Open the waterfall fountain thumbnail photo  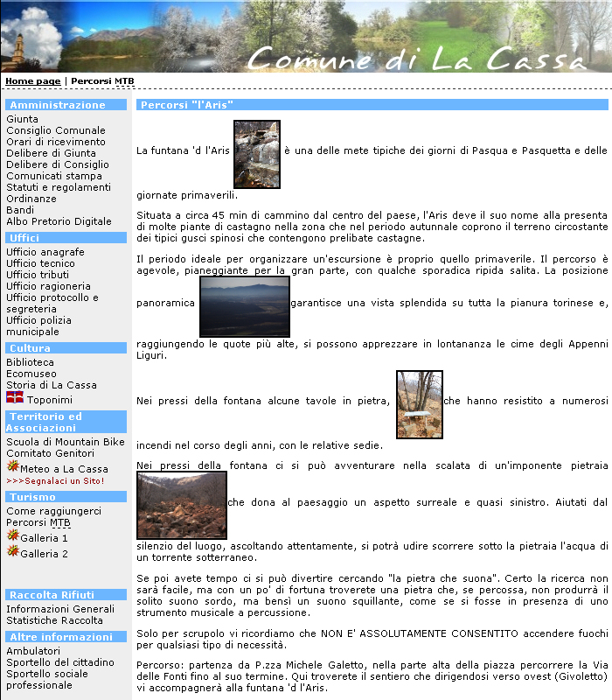coord(257,154)
